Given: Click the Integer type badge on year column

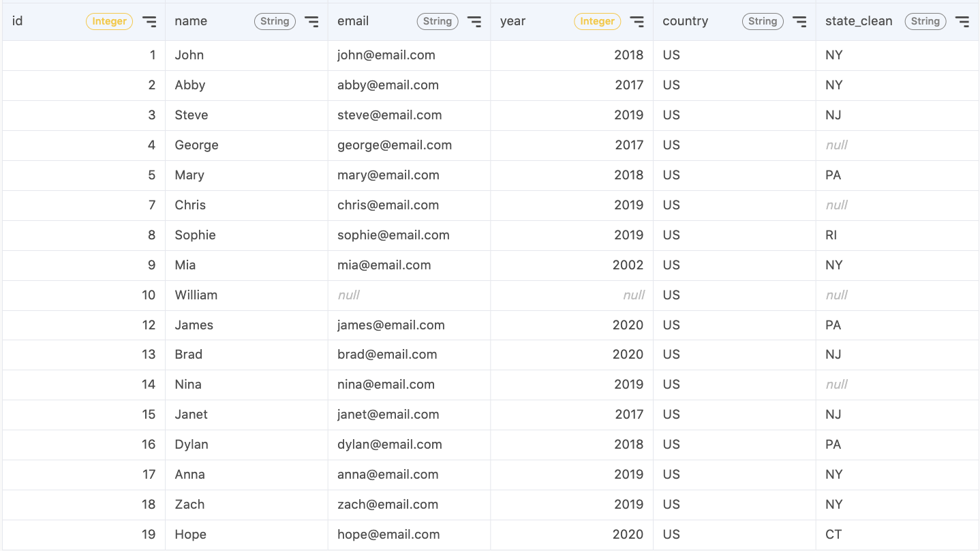Looking at the screenshot, I should coord(597,21).
